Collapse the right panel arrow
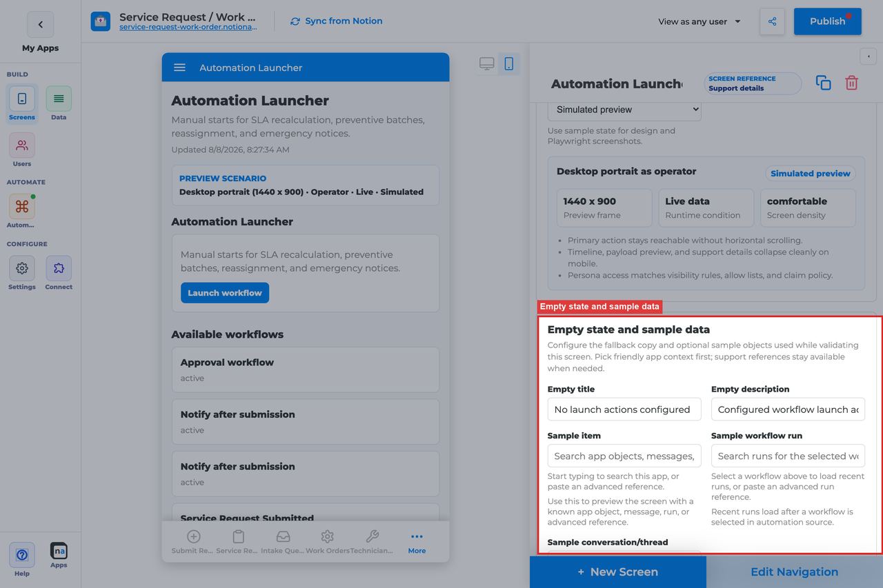Screen dimensions: 883x588 coord(868,56)
